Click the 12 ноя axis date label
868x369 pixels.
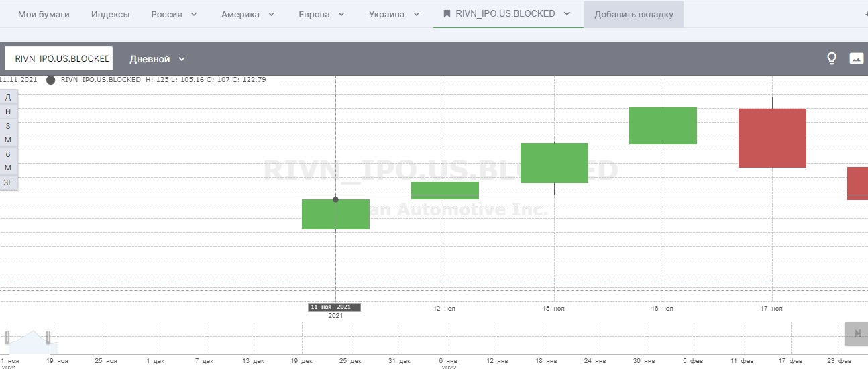pyautogui.click(x=445, y=309)
